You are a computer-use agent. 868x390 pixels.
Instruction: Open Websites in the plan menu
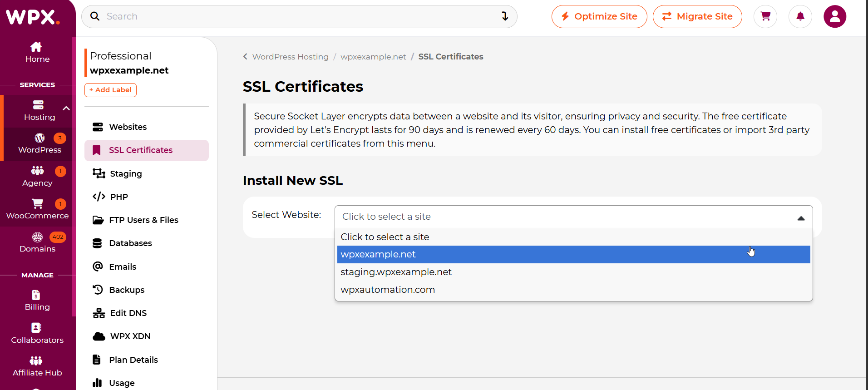(x=147, y=127)
